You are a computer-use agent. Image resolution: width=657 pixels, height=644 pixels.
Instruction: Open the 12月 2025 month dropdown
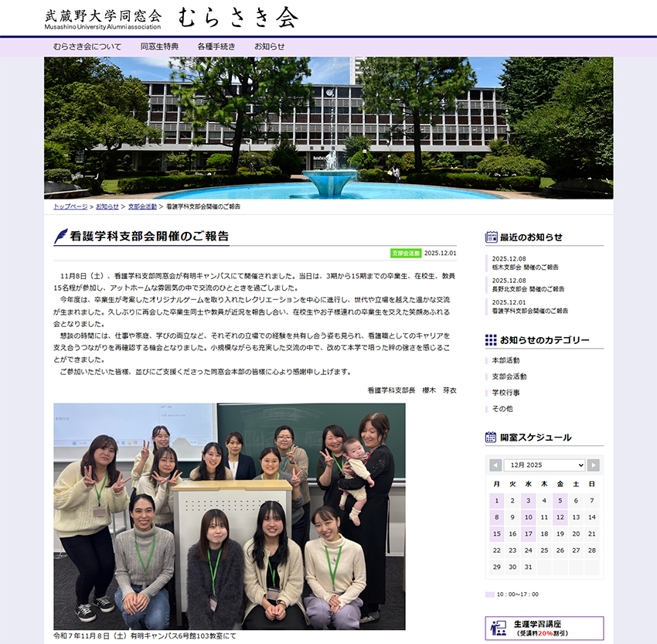pyautogui.click(x=544, y=465)
